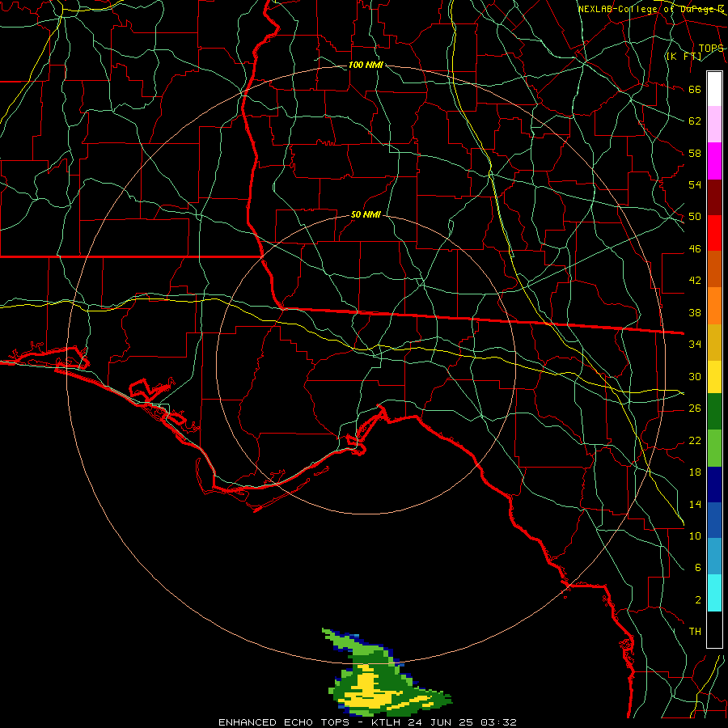
Task: Click the '22' legend value
Action: point(695,440)
